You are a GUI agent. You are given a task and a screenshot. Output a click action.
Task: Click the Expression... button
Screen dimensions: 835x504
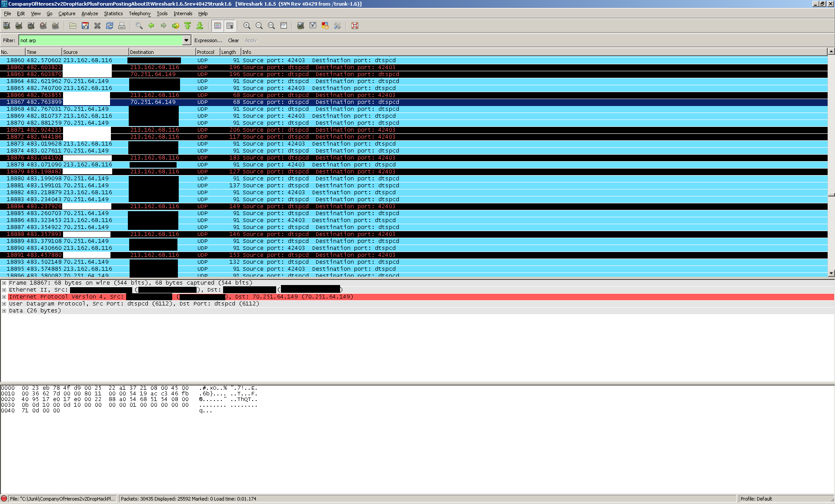(x=208, y=40)
